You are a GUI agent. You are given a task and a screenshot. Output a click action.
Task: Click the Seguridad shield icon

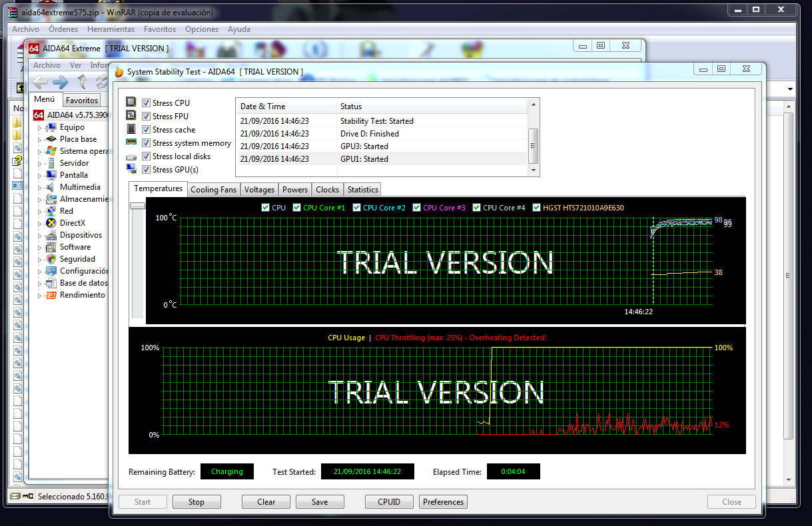(51, 259)
